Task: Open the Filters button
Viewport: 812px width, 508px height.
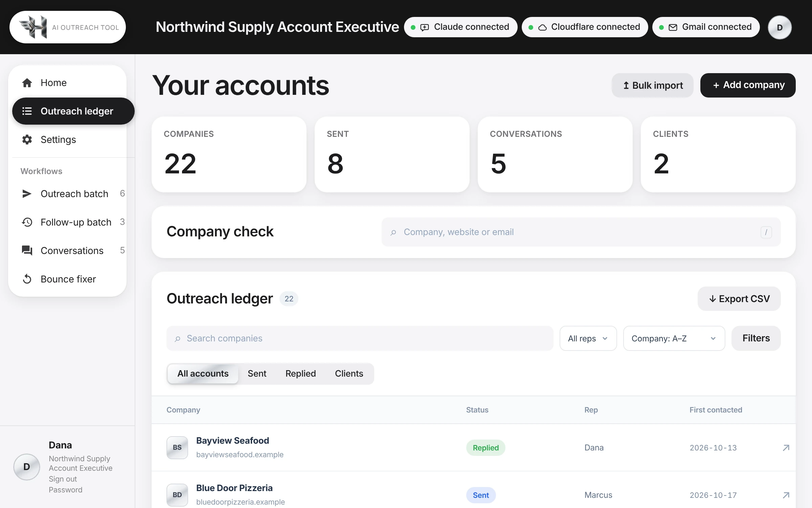Action: click(756, 338)
